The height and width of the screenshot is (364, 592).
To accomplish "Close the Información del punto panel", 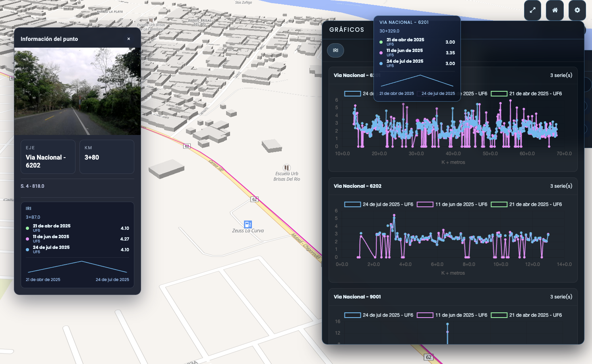I will [x=129, y=39].
